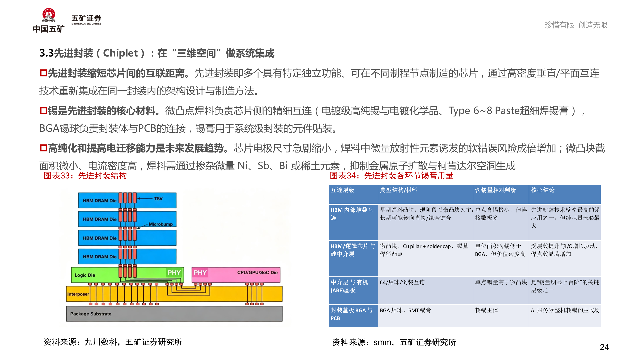Click the Package Substrate layer

tap(174, 314)
